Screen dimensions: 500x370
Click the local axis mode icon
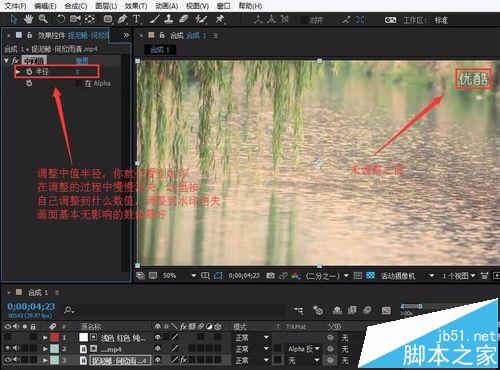tap(258, 19)
